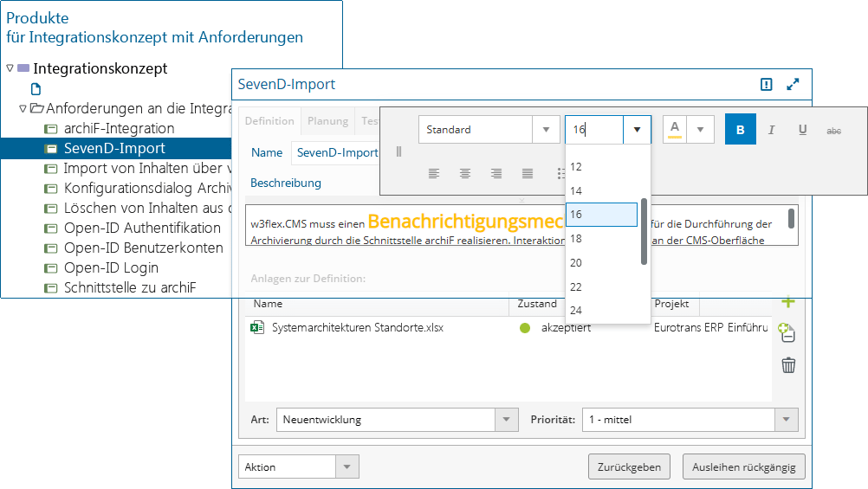Add new attachment with green plus
The height and width of the screenshot is (489, 868).
pyautogui.click(x=787, y=302)
